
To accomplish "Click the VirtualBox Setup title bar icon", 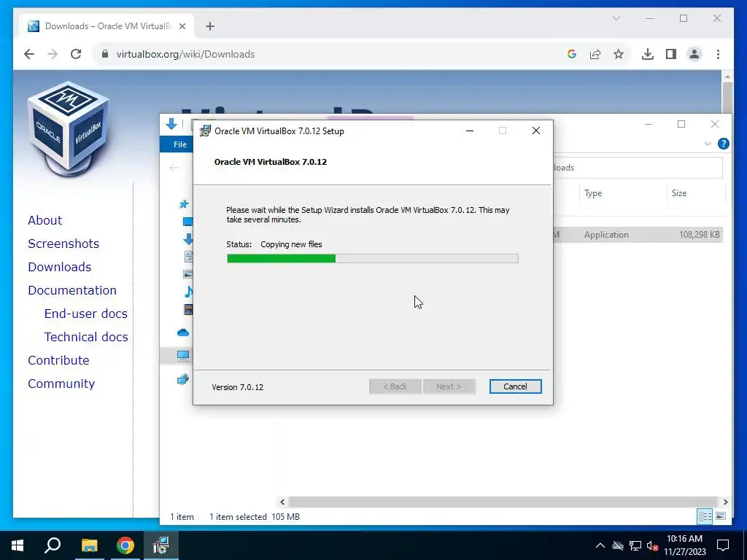I will click(x=205, y=131).
